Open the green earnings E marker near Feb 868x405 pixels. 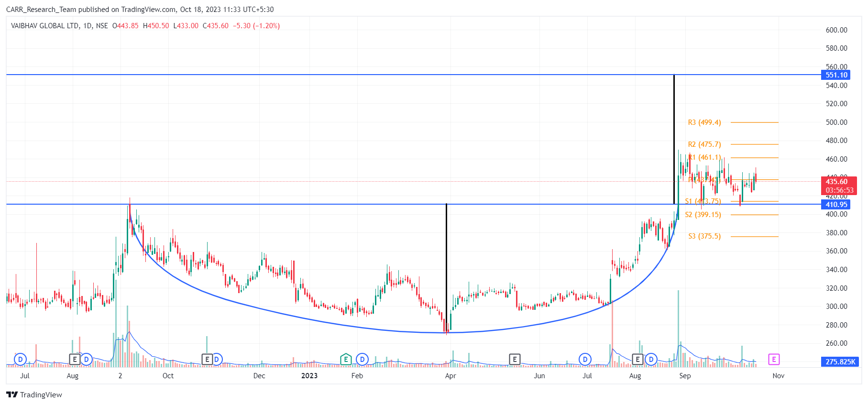(346, 359)
